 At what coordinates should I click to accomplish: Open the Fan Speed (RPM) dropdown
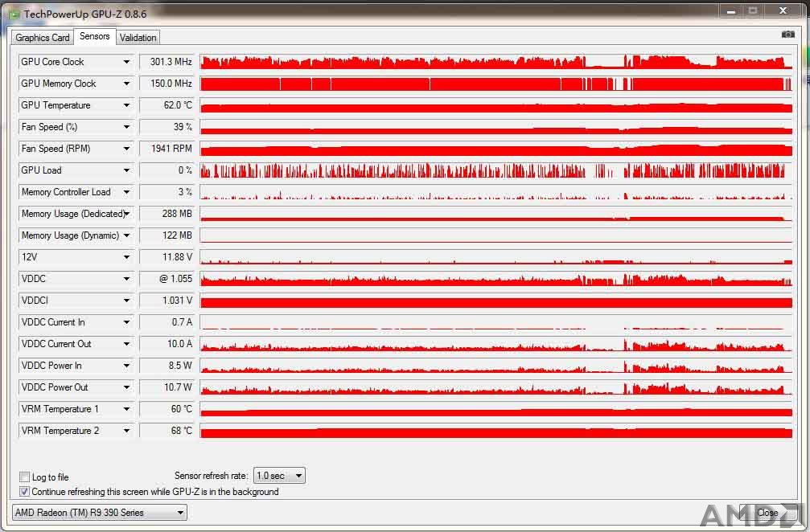126,149
